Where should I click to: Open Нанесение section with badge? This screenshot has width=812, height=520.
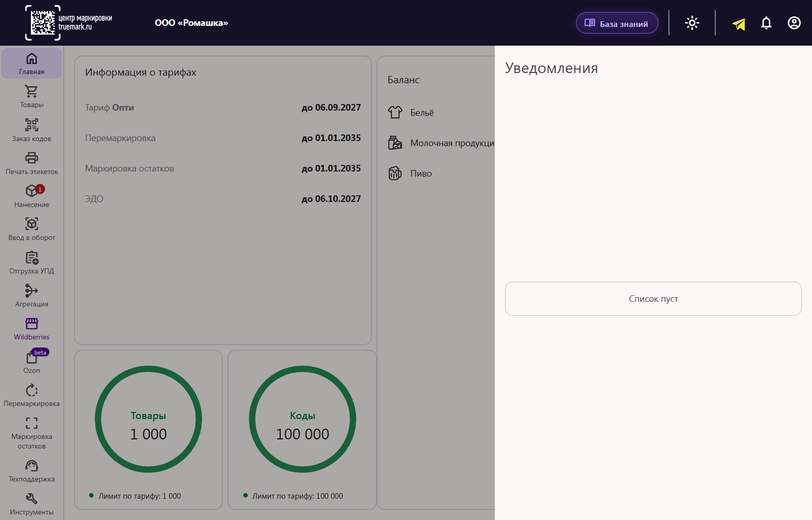pyautogui.click(x=31, y=196)
